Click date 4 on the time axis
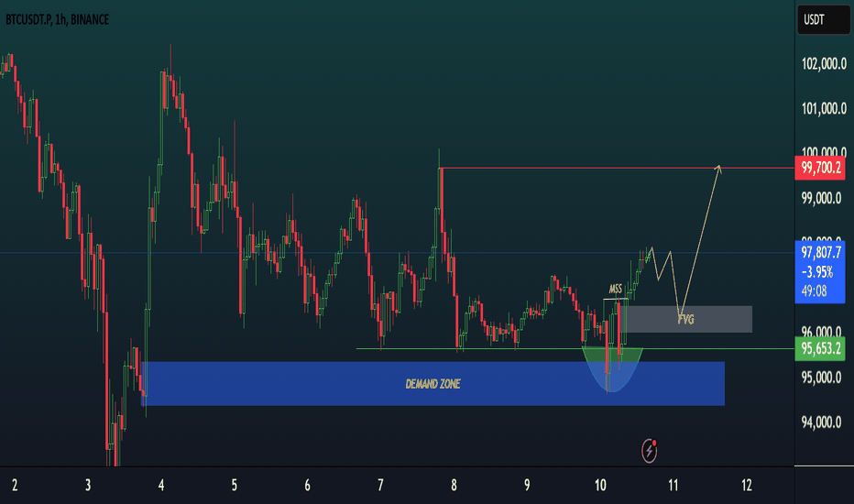Screen dimensions: 854x504 (161, 485)
